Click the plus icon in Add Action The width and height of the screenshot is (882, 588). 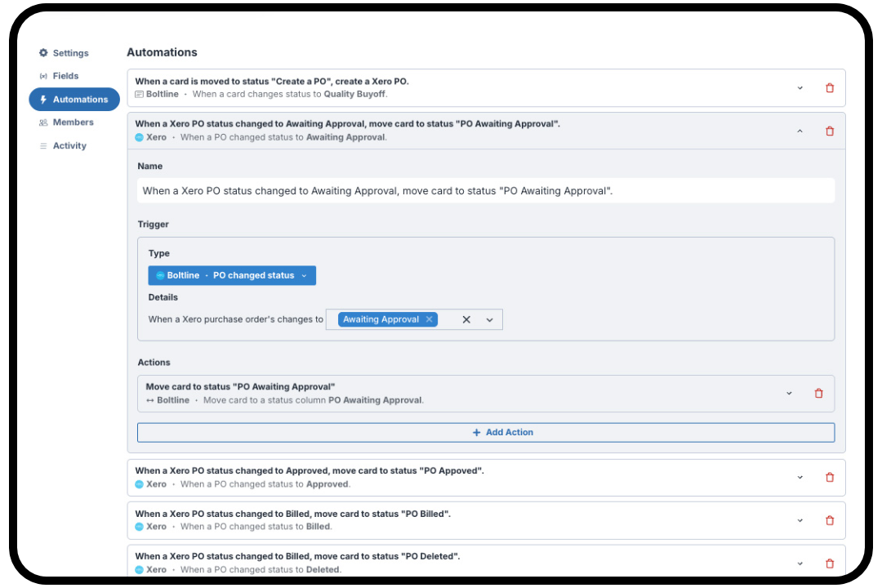click(x=476, y=432)
